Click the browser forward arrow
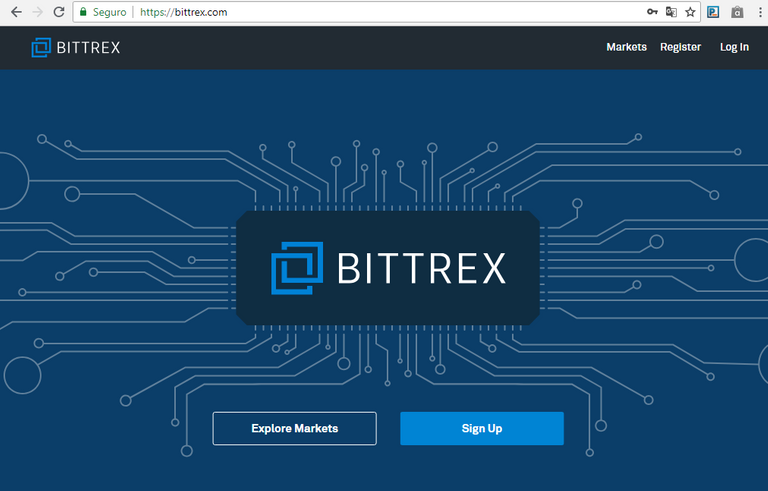 38,12
